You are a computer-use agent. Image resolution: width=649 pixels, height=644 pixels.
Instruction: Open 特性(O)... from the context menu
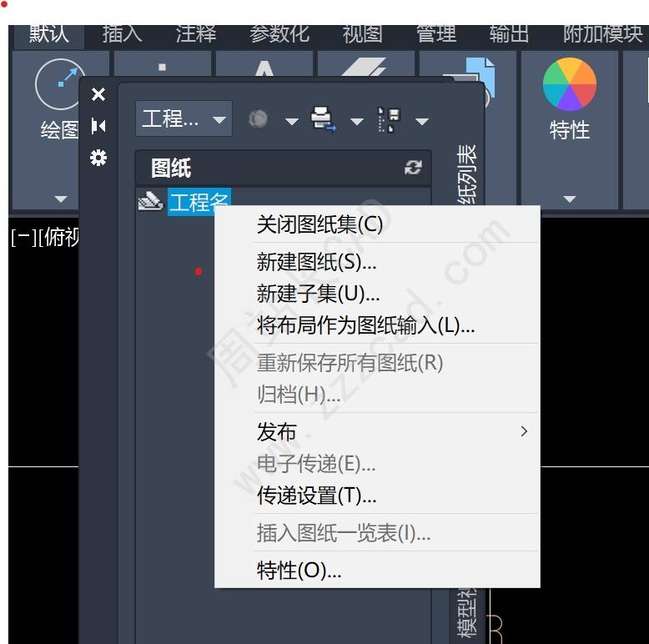tap(377, 571)
